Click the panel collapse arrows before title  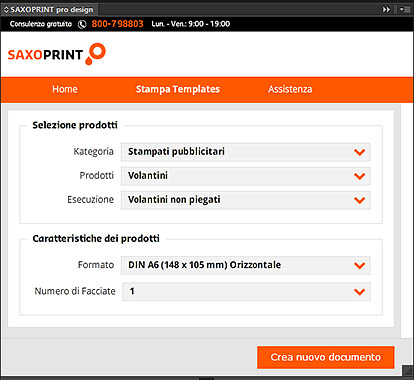[x=6, y=9]
